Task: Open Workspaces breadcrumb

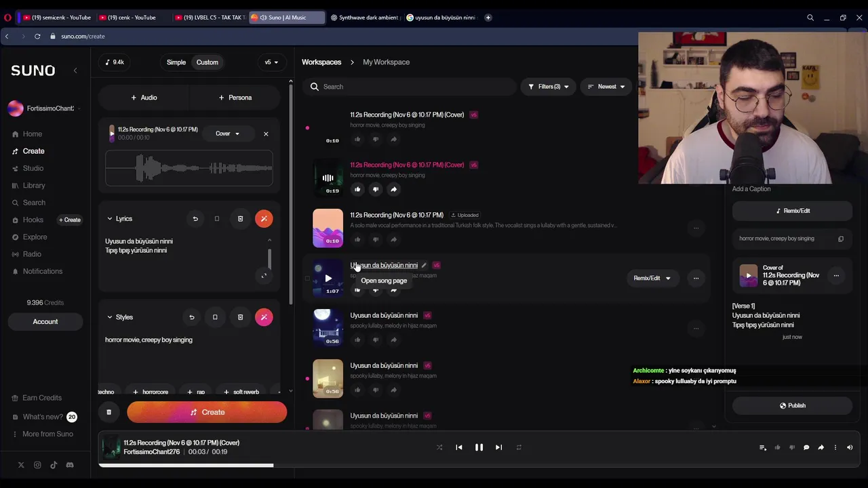Action: pyautogui.click(x=321, y=62)
